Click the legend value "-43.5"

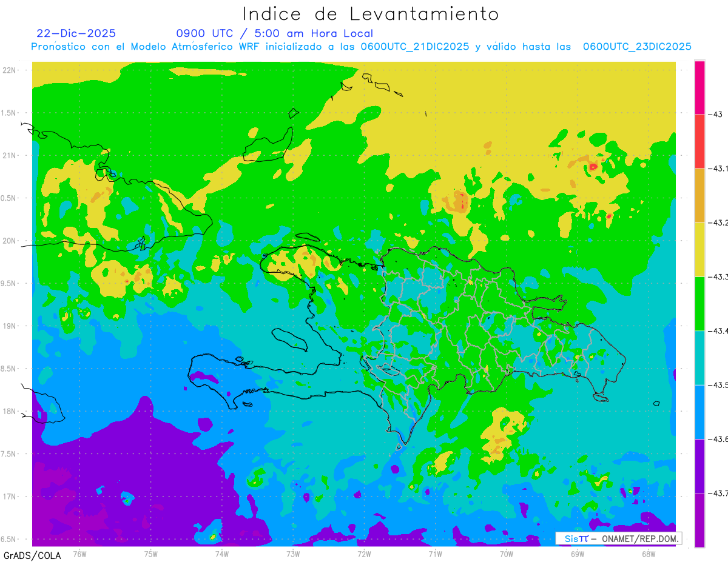718,385
